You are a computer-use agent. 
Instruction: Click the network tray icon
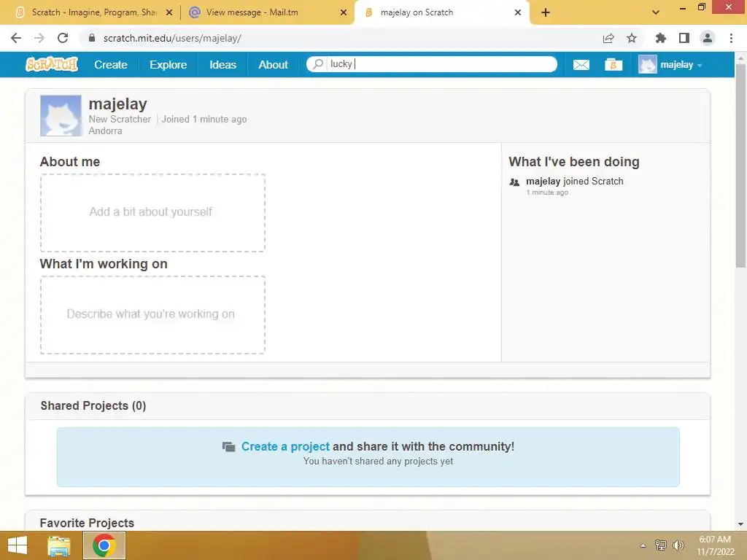click(661, 545)
